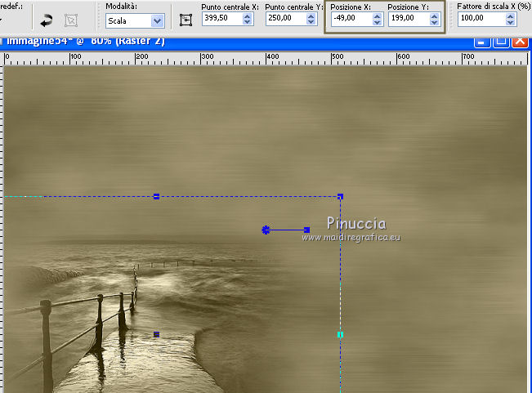
Task: Click the center pivot point icon
Action: 186,20
